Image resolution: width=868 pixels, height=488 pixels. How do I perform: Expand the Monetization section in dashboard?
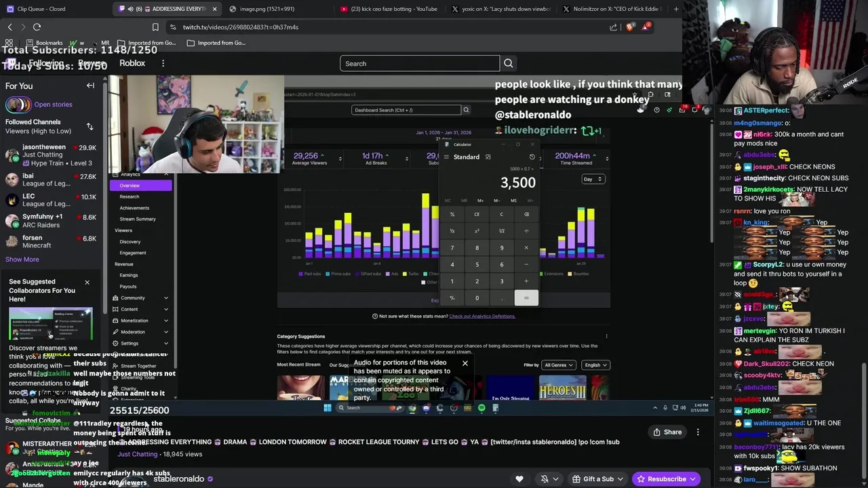[141, 321]
